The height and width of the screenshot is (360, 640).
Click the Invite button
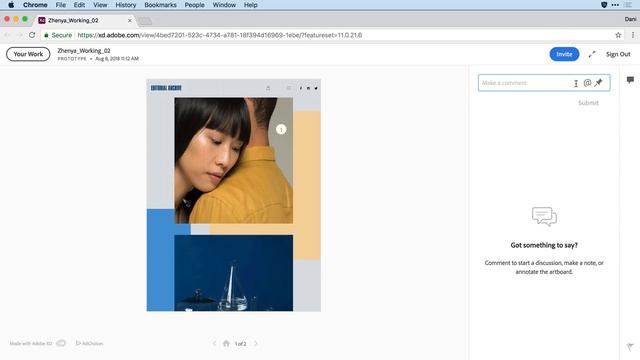[x=564, y=54]
